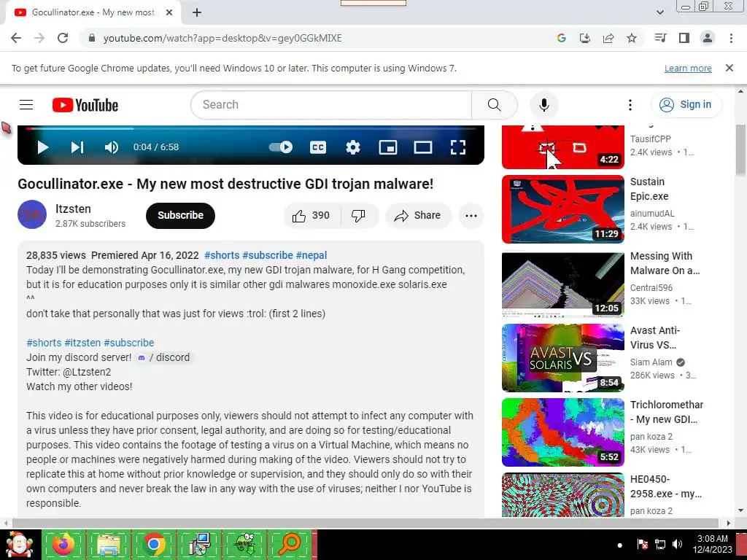Open Itzsten channel name link
747x560 pixels.
coord(73,209)
